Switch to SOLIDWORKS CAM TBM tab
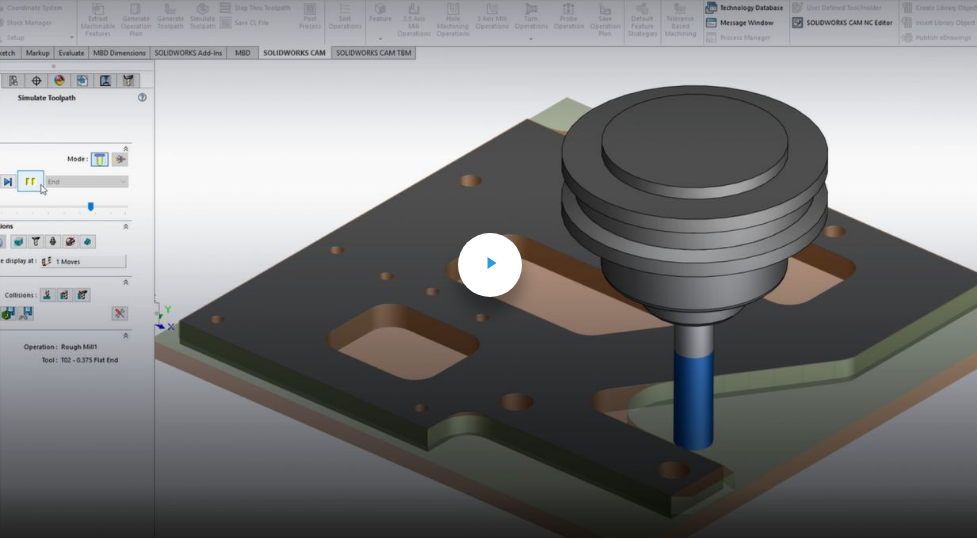The height and width of the screenshot is (539, 977). tap(372, 53)
